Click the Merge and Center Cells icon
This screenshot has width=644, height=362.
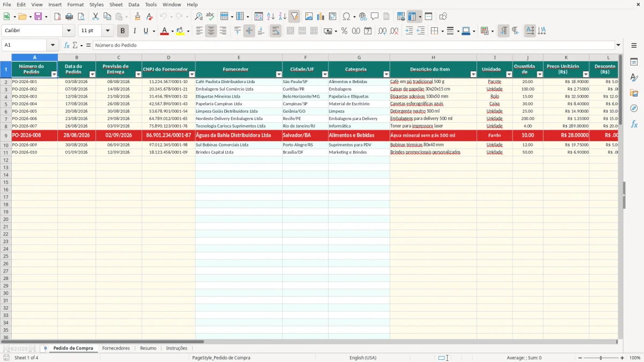[x=290, y=31]
